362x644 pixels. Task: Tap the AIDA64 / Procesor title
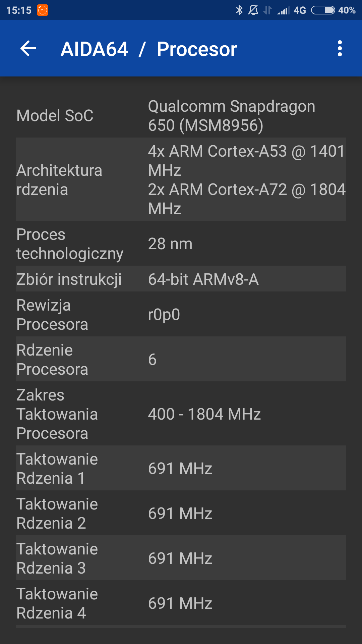[149, 49]
